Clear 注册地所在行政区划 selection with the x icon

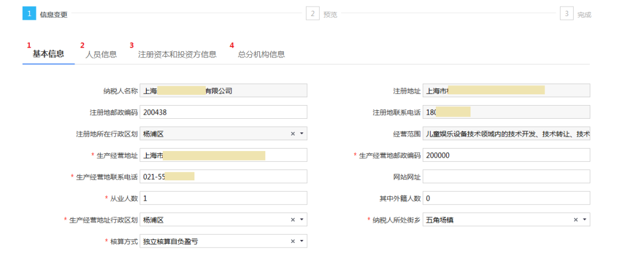(x=293, y=134)
